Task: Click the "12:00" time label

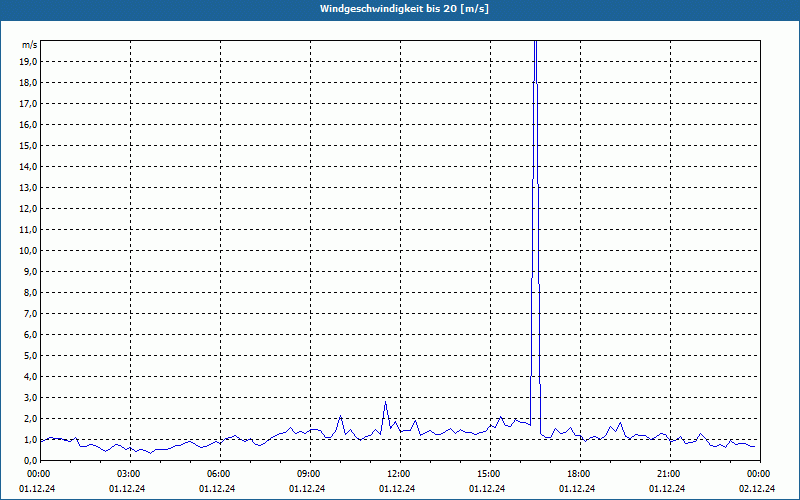Action: click(398, 474)
